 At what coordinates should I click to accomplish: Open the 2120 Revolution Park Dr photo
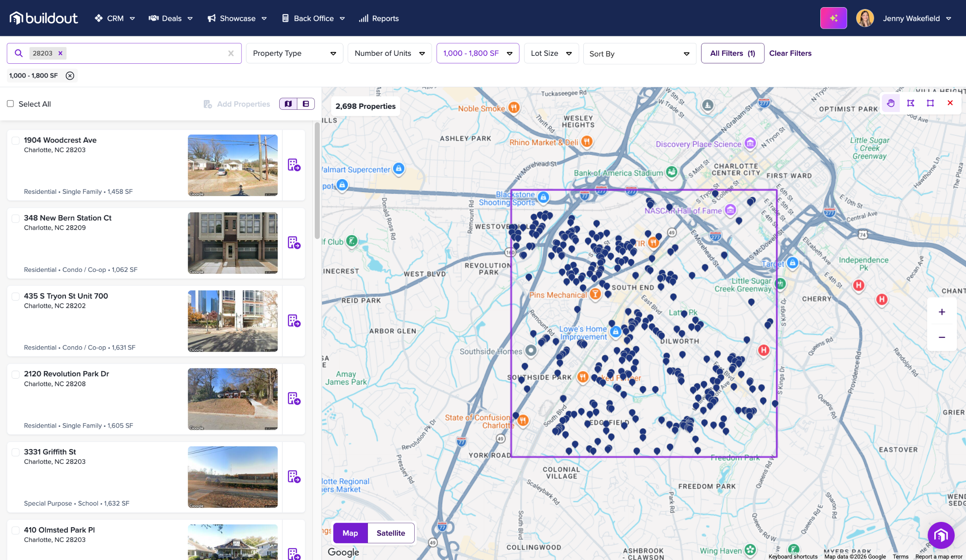(233, 399)
